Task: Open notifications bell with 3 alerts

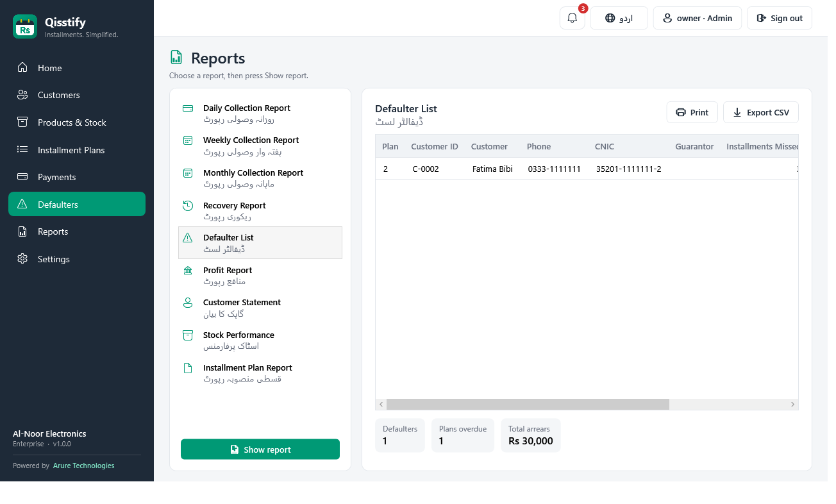Action: (x=573, y=18)
